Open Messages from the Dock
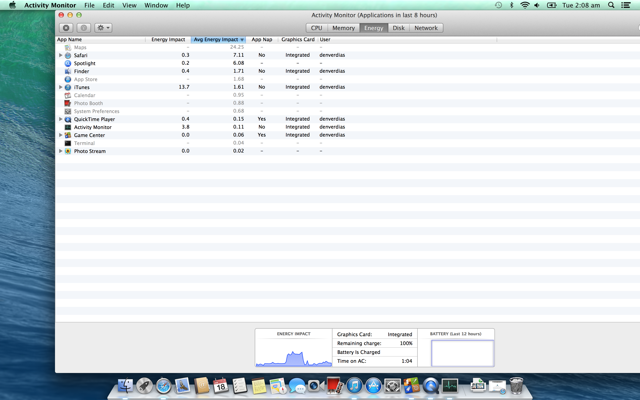The image size is (640, 400). [x=297, y=386]
